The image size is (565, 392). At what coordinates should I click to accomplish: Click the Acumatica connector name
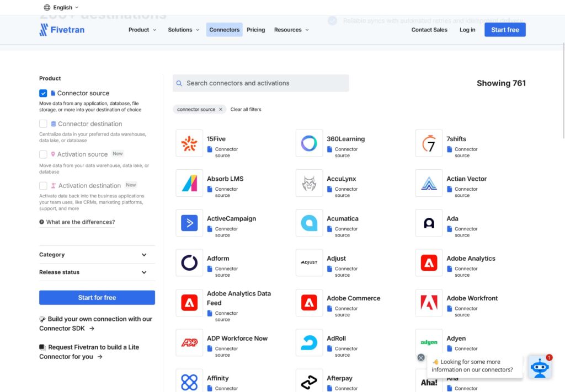[x=343, y=218]
